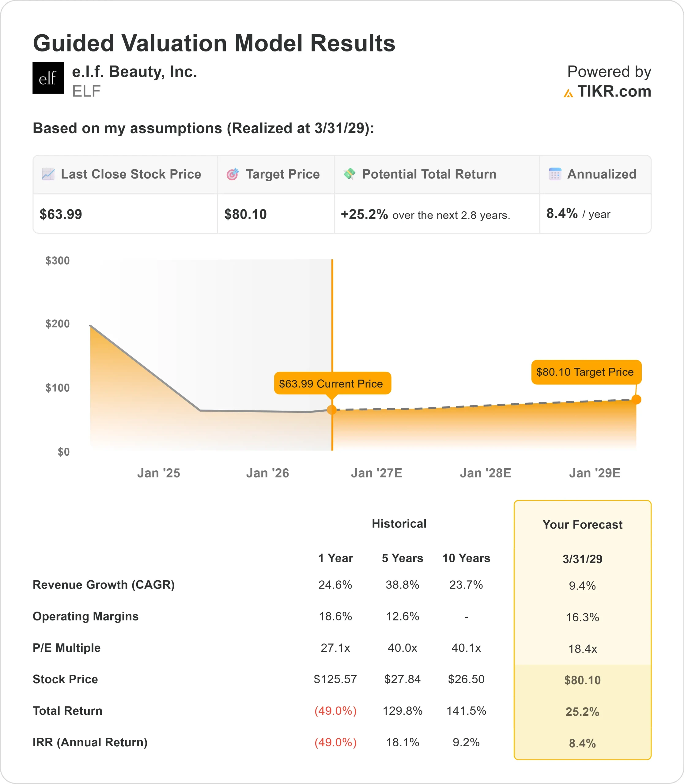Click the 27.1x 1 Year P/E multiple

pyautogui.click(x=335, y=648)
